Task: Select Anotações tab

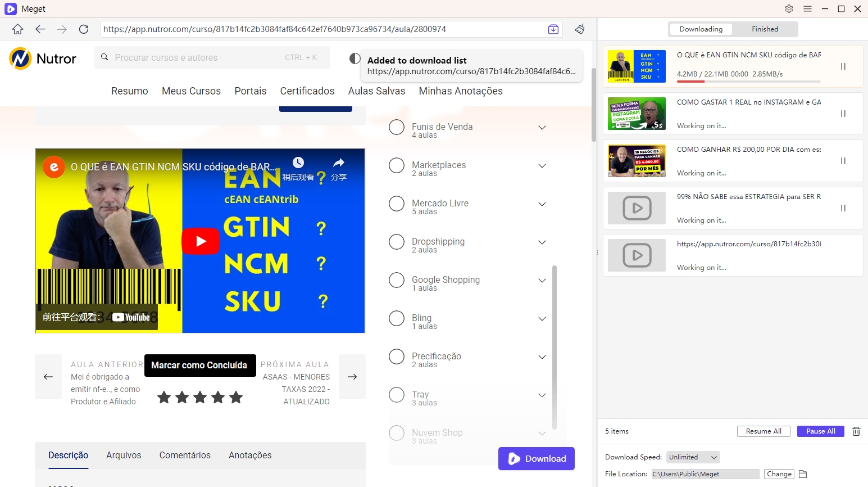Action: click(x=250, y=456)
